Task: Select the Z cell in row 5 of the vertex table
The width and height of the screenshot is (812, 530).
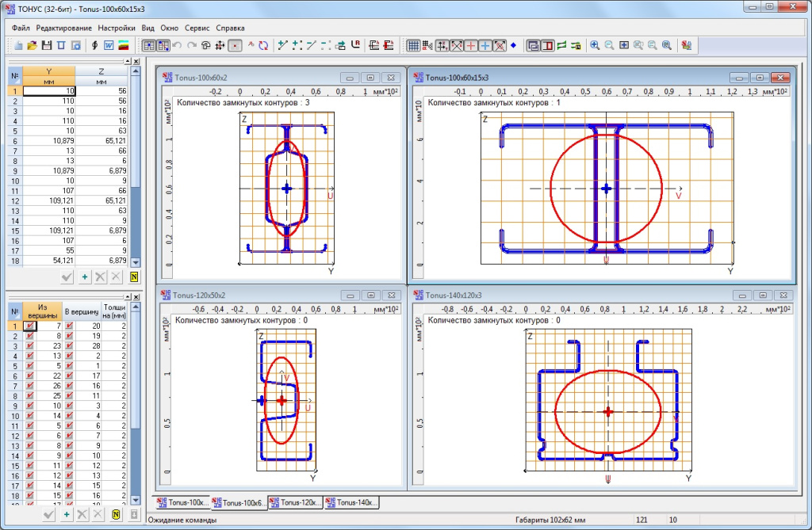Action: (102, 130)
